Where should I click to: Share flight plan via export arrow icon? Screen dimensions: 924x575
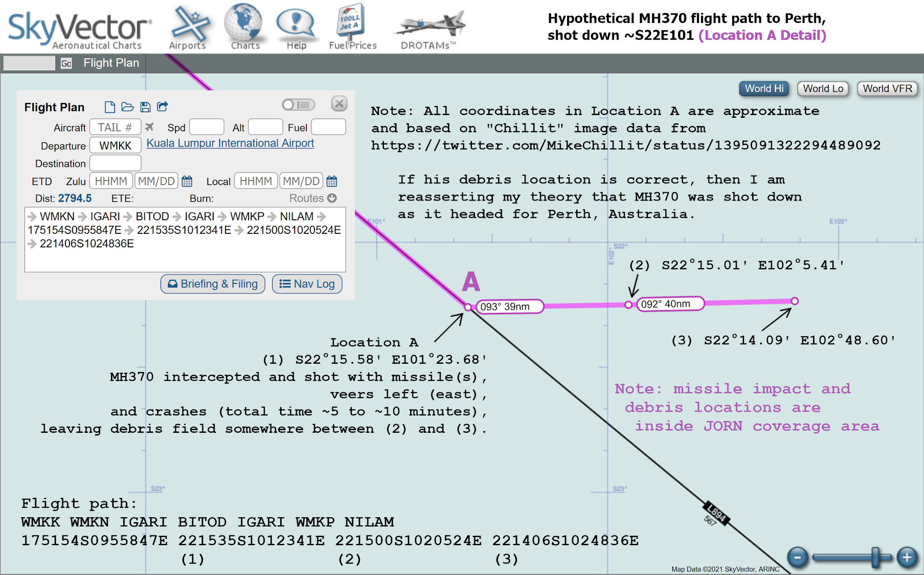click(162, 107)
